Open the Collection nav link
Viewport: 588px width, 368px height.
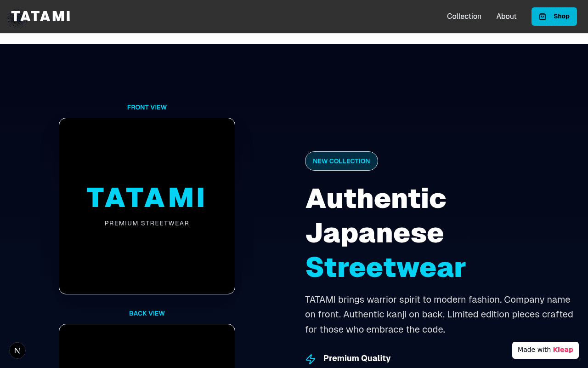click(464, 17)
